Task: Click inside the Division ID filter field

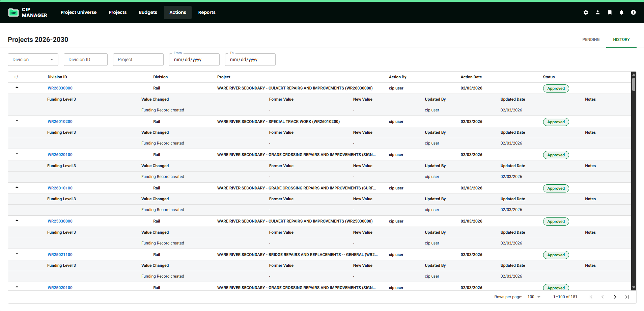Action: (85, 59)
